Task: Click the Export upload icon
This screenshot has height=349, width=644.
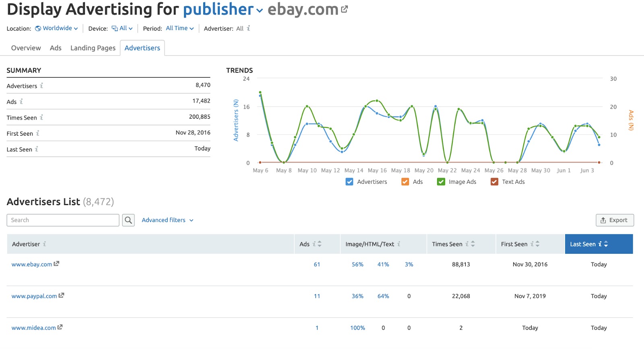Action: [603, 220]
